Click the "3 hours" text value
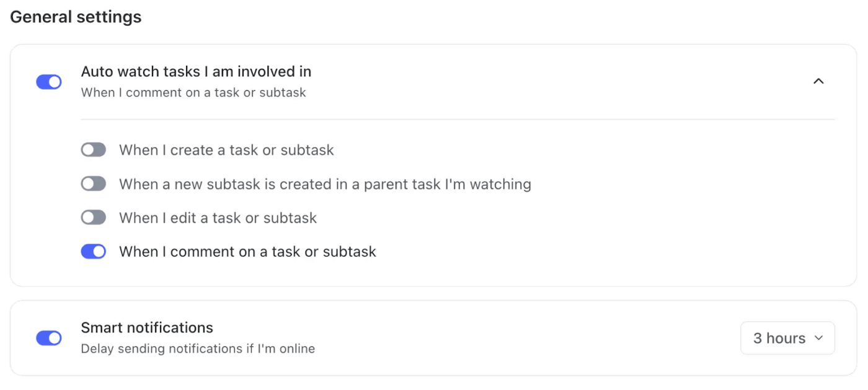 pos(780,338)
